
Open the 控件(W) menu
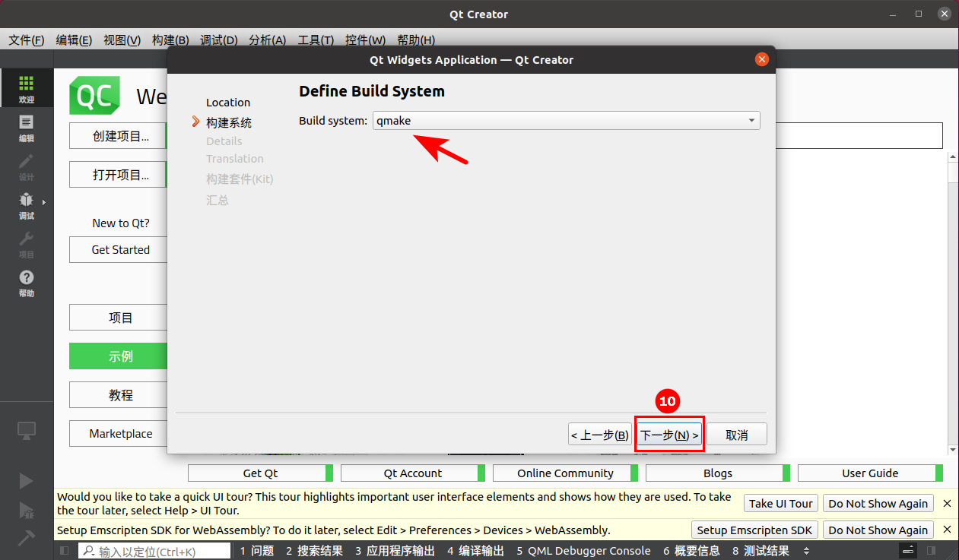point(365,40)
